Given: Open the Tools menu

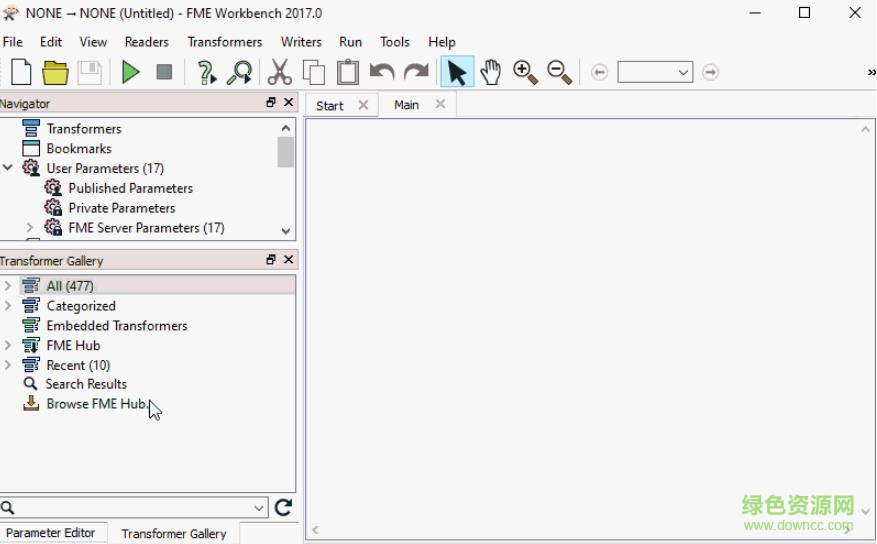Looking at the screenshot, I should (395, 42).
